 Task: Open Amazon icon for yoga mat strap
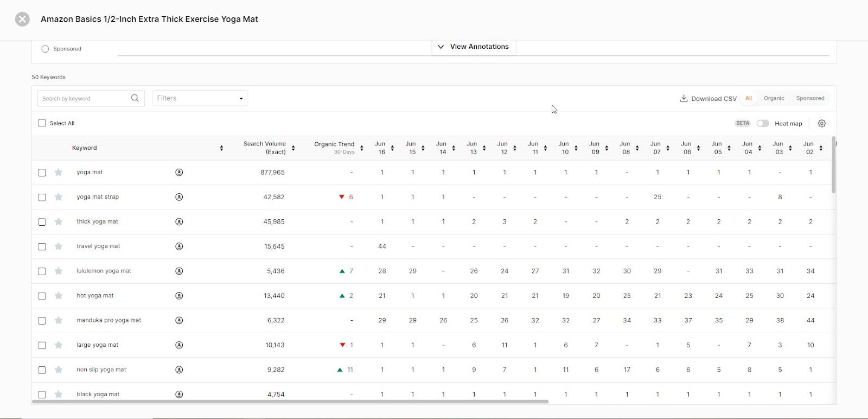tap(179, 197)
